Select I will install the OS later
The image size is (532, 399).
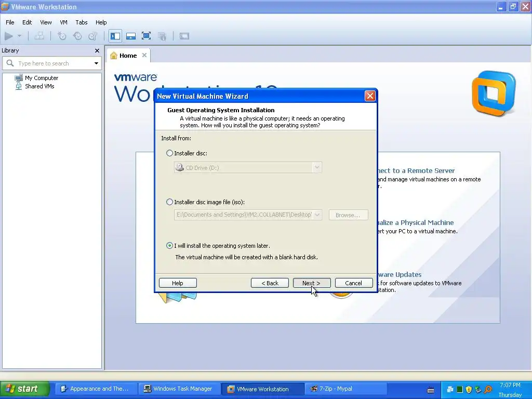coord(169,246)
